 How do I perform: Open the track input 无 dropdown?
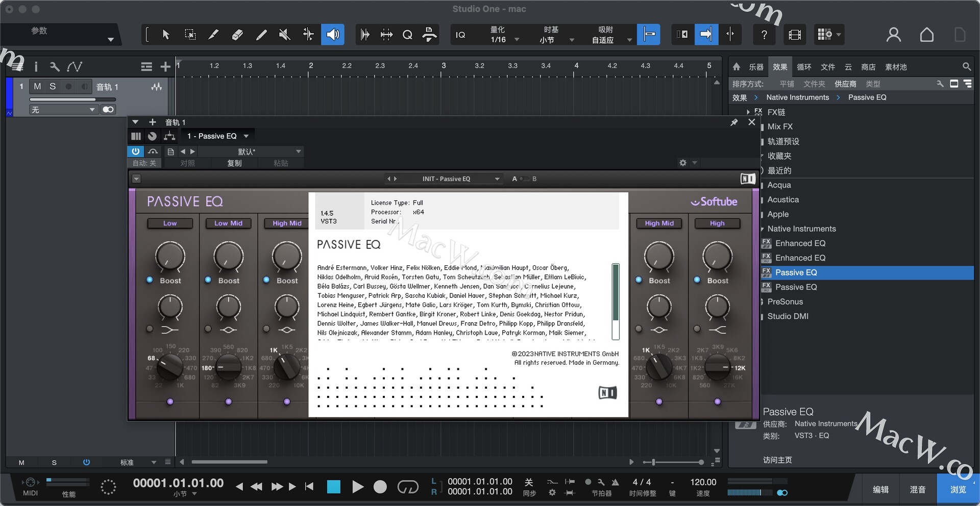pyautogui.click(x=63, y=110)
